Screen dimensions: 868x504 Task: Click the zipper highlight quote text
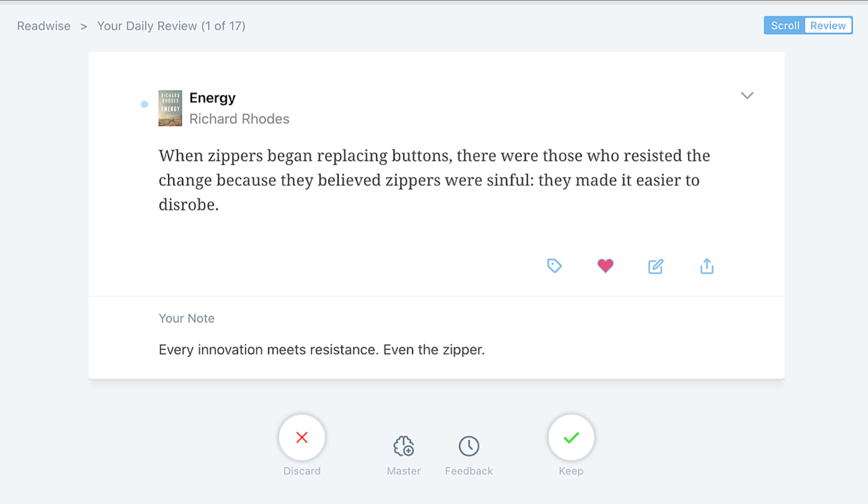click(434, 180)
